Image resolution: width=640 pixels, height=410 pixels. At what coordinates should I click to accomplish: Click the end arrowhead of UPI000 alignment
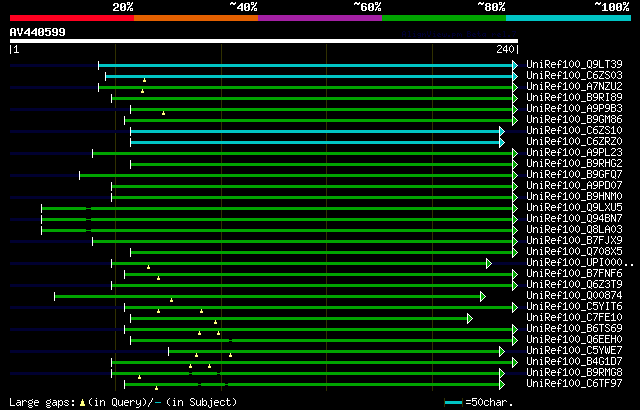pos(489,264)
